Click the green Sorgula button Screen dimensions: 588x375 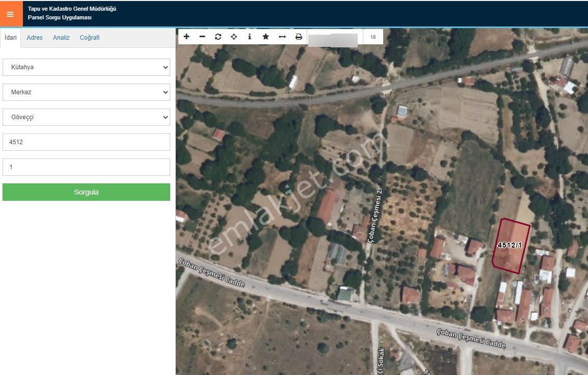[x=86, y=192]
